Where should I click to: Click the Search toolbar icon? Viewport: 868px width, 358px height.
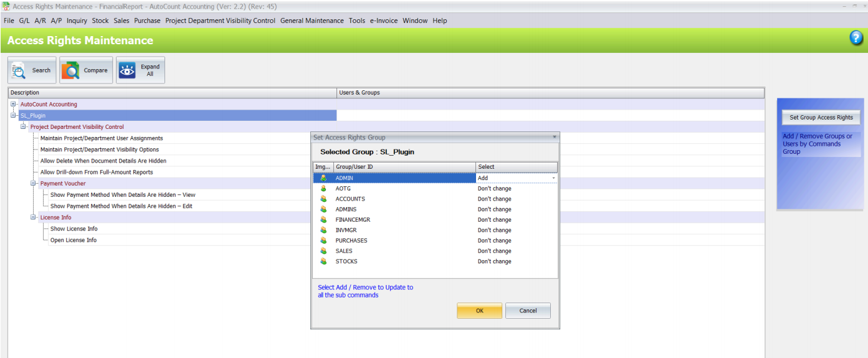(x=18, y=70)
